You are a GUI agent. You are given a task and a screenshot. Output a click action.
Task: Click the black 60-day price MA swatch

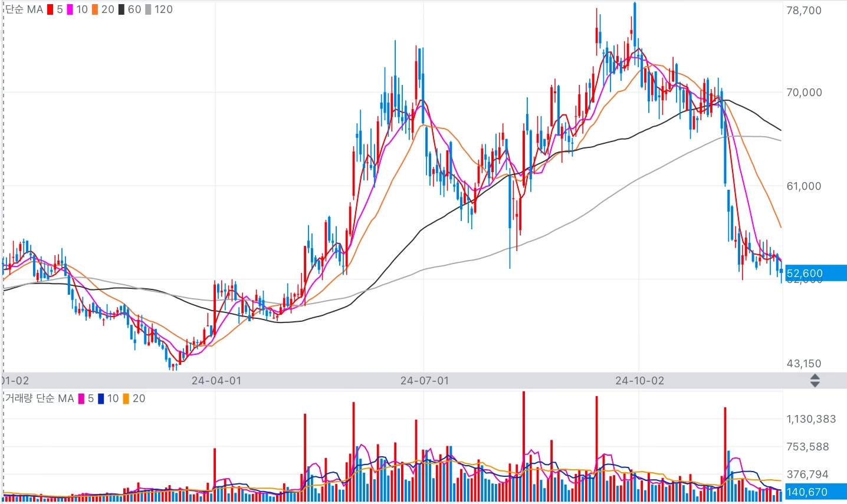coord(121,9)
